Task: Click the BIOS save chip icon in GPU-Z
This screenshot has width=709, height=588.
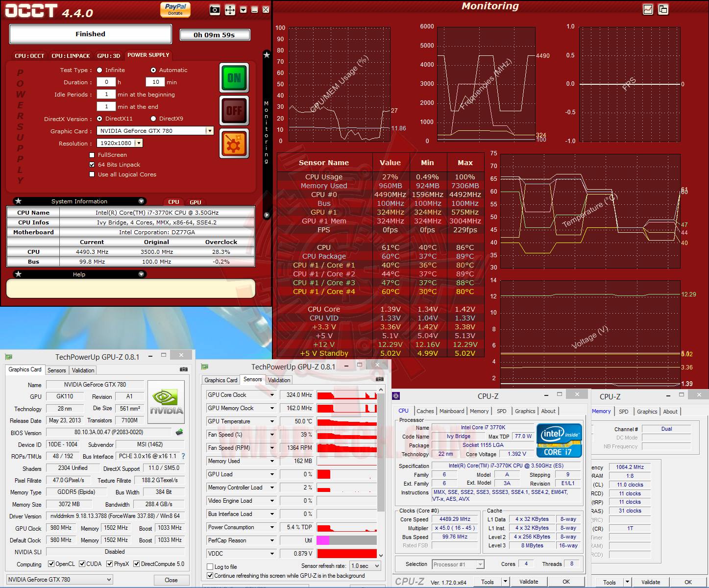Action: 179,432
